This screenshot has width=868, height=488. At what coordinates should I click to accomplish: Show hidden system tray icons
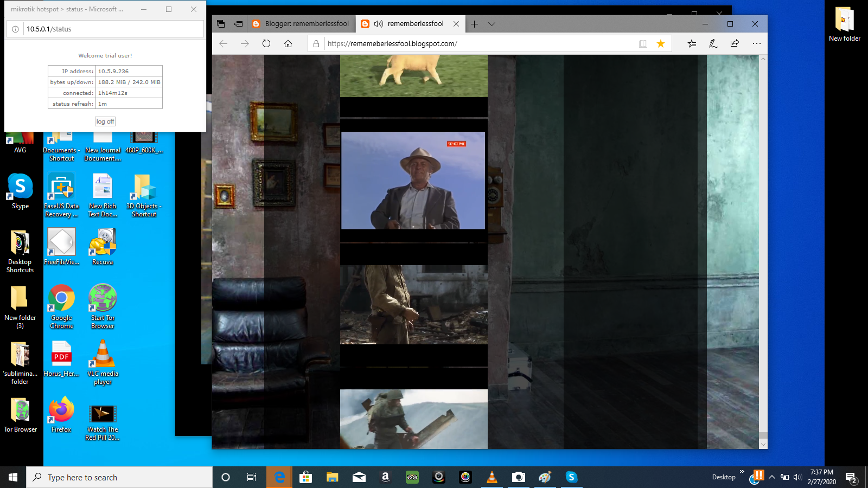click(772, 477)
